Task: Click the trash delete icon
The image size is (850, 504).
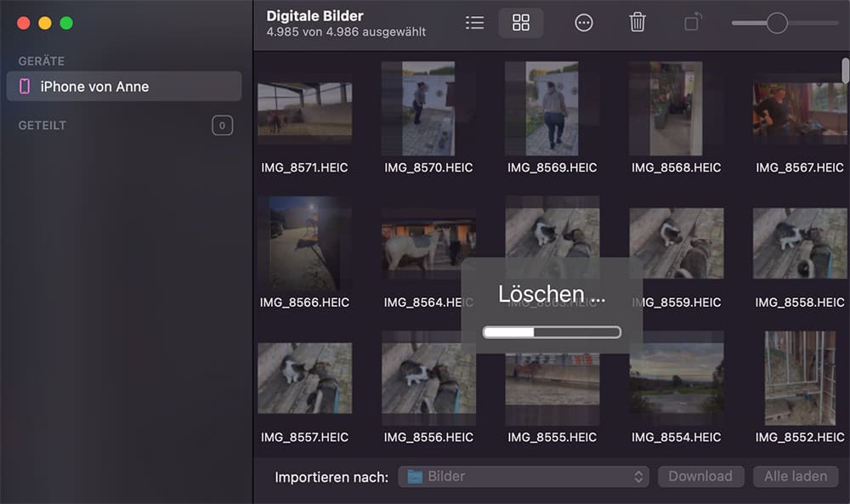Action: click(637, 23)
